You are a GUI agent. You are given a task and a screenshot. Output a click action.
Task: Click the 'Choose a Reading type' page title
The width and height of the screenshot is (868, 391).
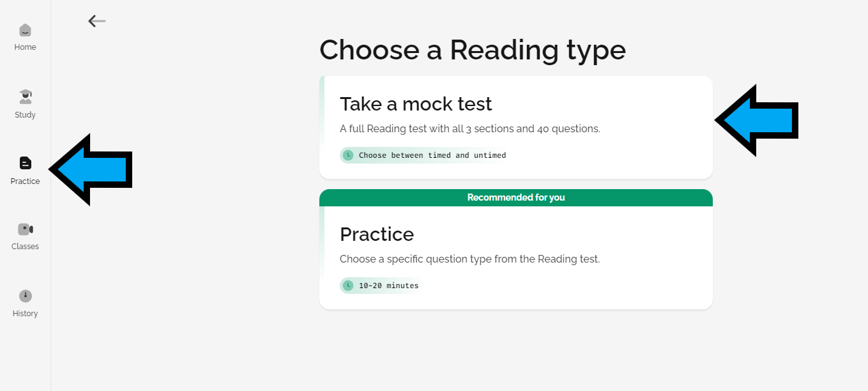pos(472,50)
